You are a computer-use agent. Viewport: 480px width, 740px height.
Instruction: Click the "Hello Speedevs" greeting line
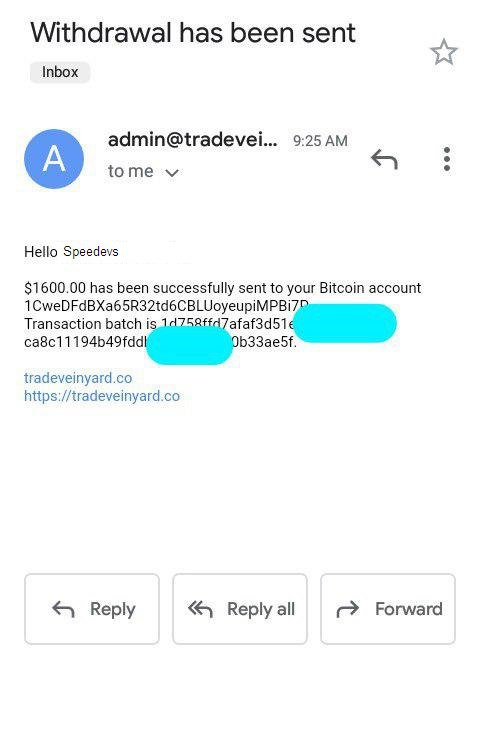(71, 252)
